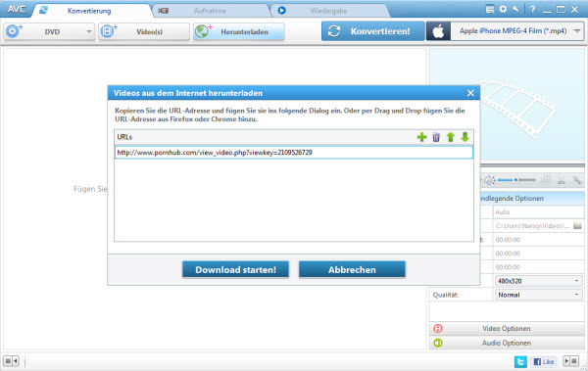
Task: Open the Wiedergabe tab
Action: (x=328, y=11)
